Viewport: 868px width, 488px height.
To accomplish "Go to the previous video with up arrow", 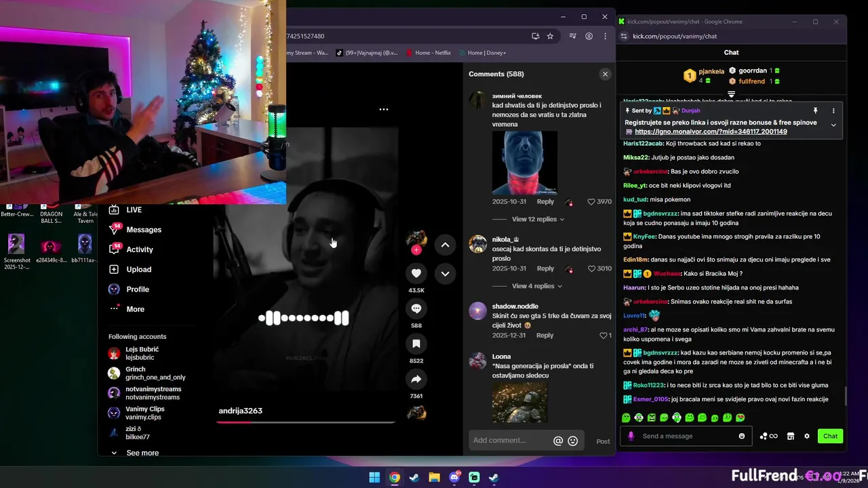I will (445, 245).
